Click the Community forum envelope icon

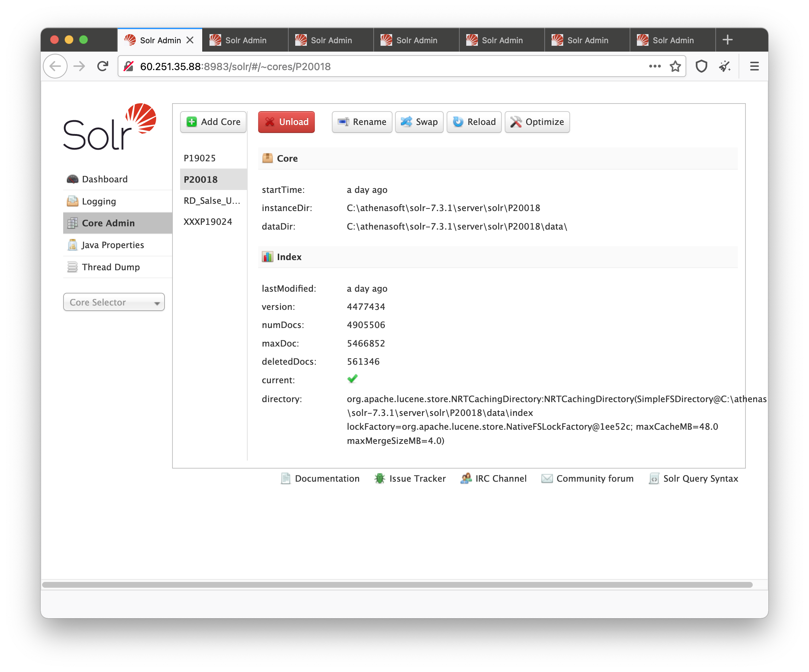click(547, 478)
